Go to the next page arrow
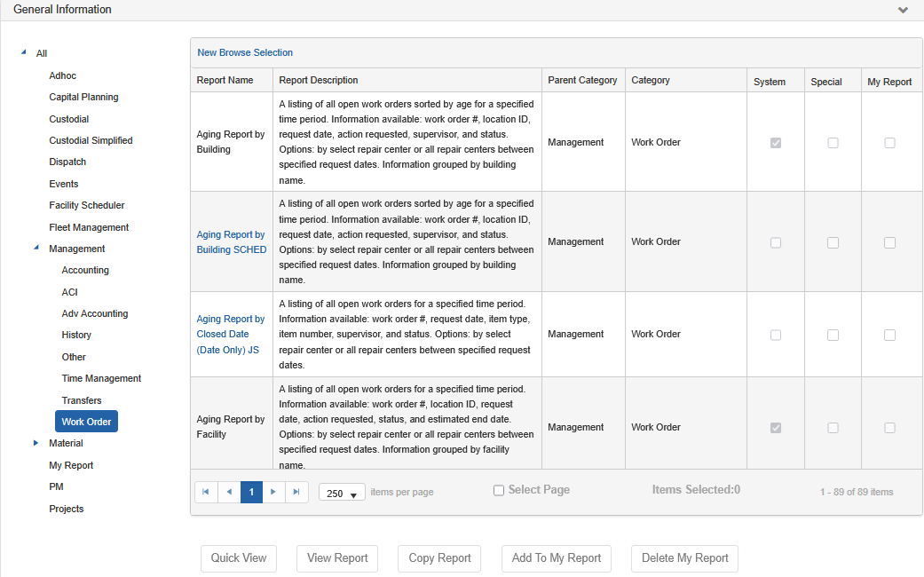Image resolution: width=924 pixels, height=577 pixels. (x=273, y=492)
